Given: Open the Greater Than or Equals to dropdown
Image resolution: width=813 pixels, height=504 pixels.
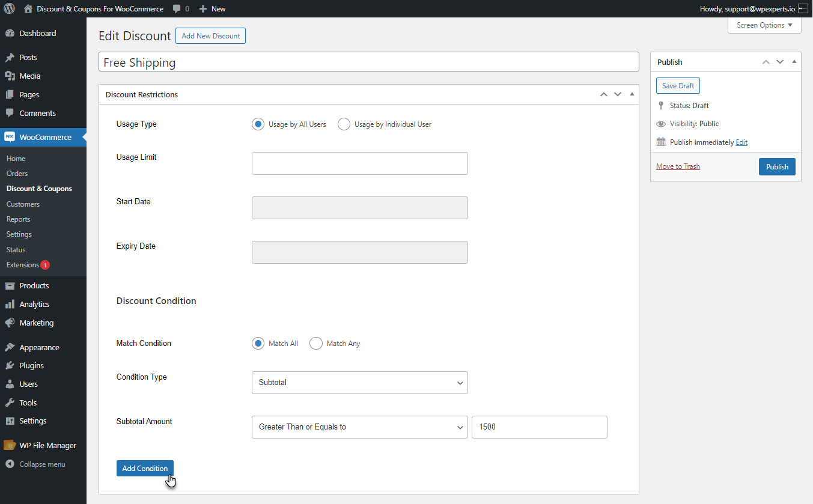Looking at the screenshot, I should (x=359, y=427).
